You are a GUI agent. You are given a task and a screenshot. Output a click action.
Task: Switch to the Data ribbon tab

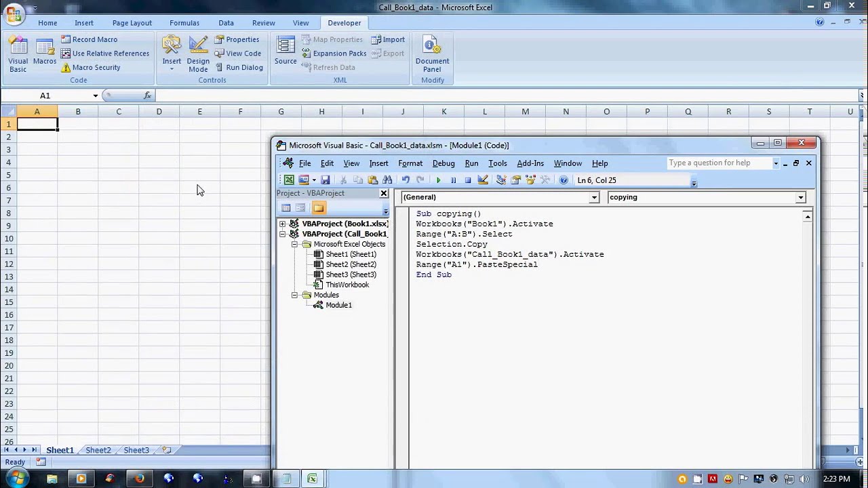(226, 23)
